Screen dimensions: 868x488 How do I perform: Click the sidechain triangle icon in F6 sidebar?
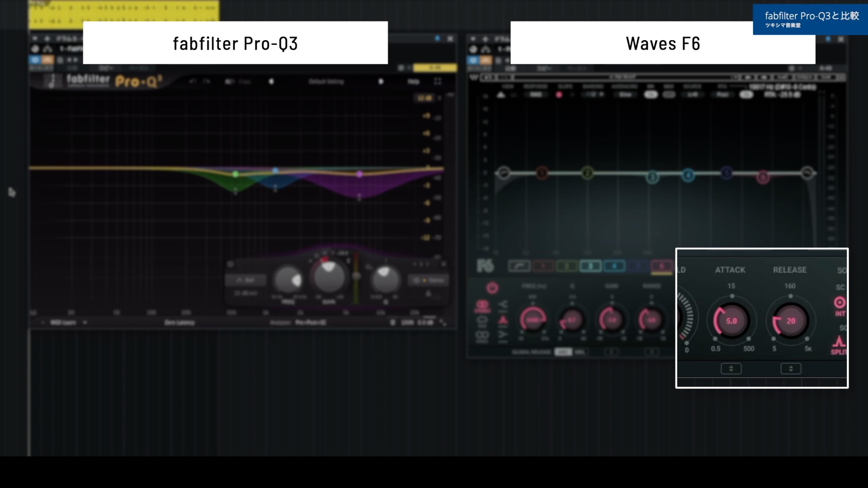pyautogui.click(x=503, y=319)
